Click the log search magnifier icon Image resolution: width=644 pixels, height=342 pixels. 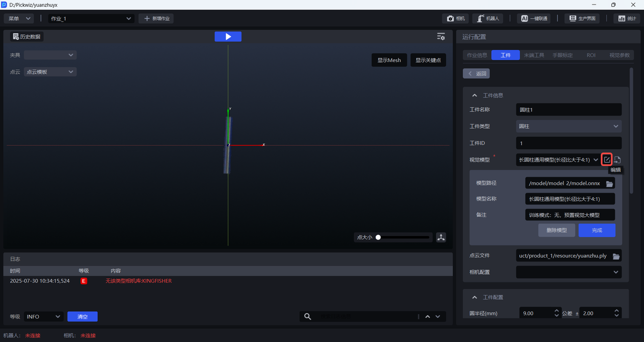(307, 316)
